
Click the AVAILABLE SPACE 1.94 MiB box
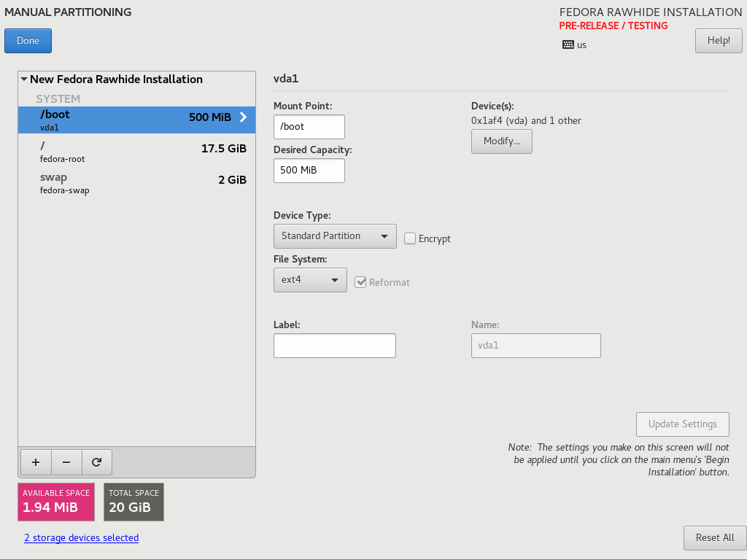click(56, 502)
